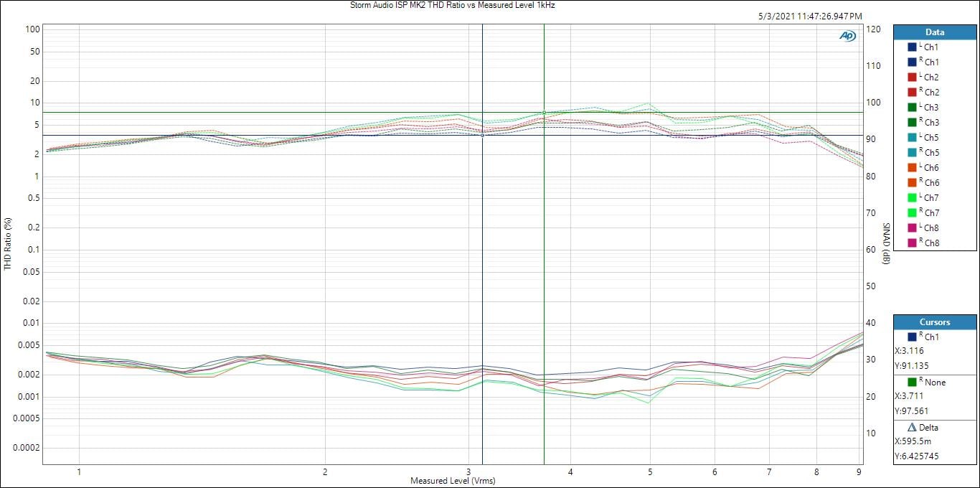Image resolution: width=980 pixels, height=488 pixels.
Task: Click the orange L Ch6 color swatch
Action: coord(913,168)
